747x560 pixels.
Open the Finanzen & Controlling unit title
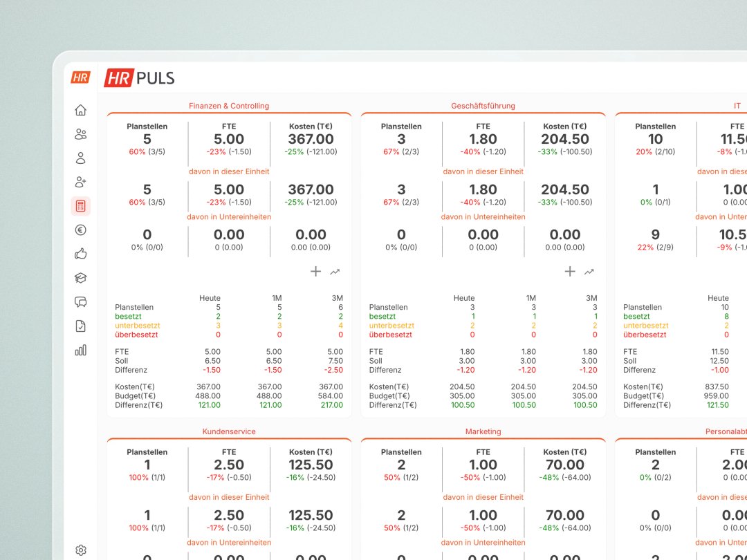click(229, 106)
